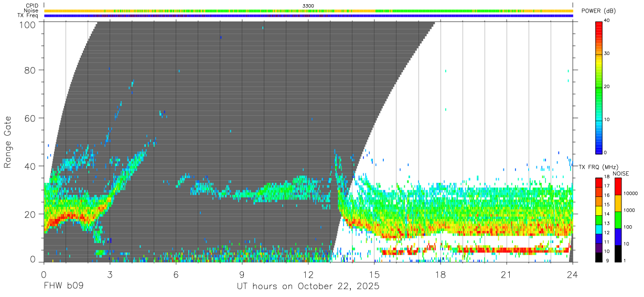Click the time axis tick label 9

[242, 274]
